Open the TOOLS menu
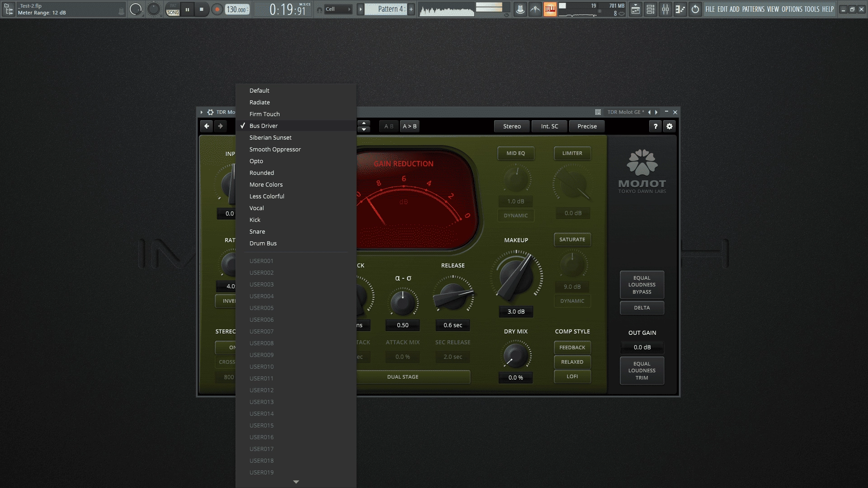The height and width of the screenshot is (488, 868). [x=812, y=9]
